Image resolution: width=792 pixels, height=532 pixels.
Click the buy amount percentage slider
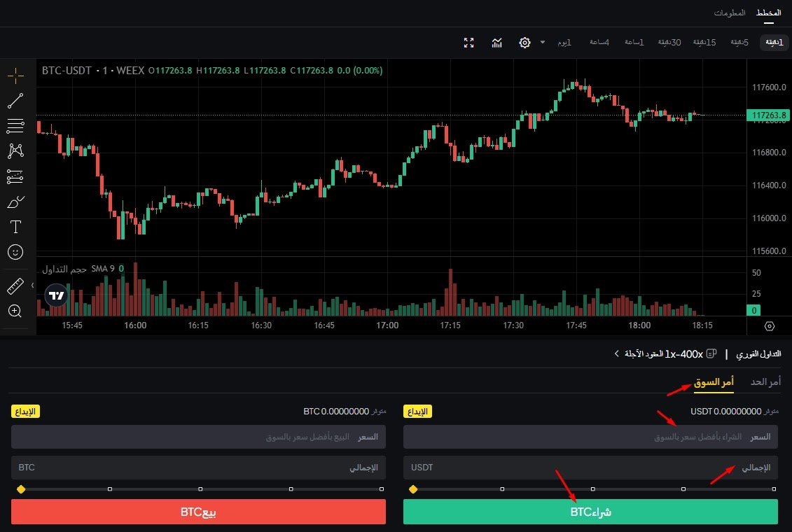pos(592,489)
